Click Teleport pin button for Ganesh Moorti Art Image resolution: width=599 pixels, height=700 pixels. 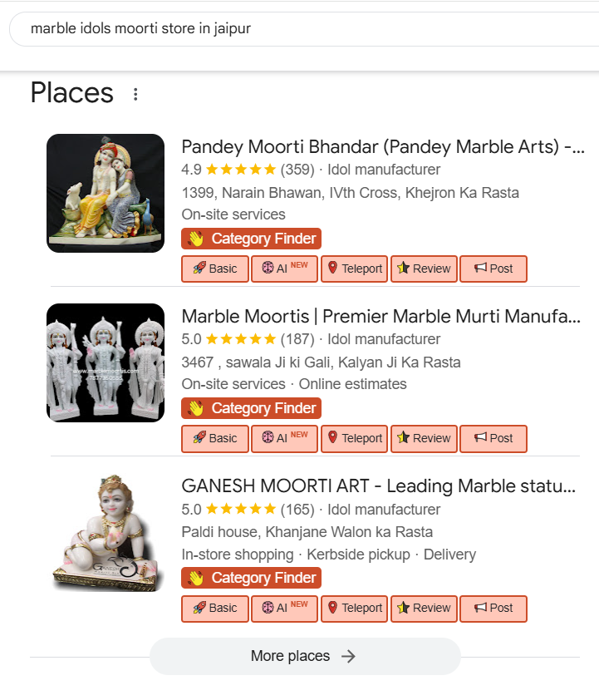pyautogui.click(x=355, y=608)
